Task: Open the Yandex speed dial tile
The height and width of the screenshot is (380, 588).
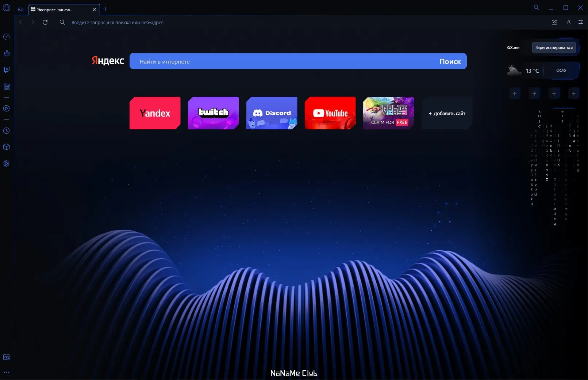Action: (x=155, y=113)
